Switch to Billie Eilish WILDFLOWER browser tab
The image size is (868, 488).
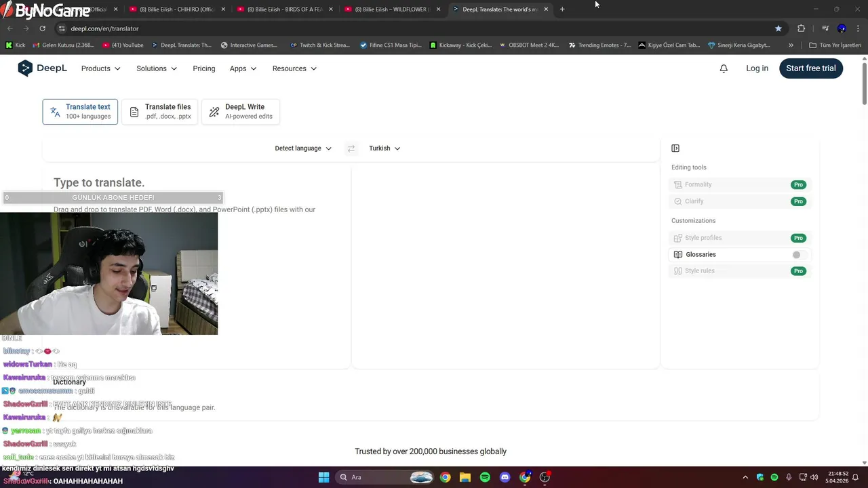pyautogui.click(x=391, y=9)
